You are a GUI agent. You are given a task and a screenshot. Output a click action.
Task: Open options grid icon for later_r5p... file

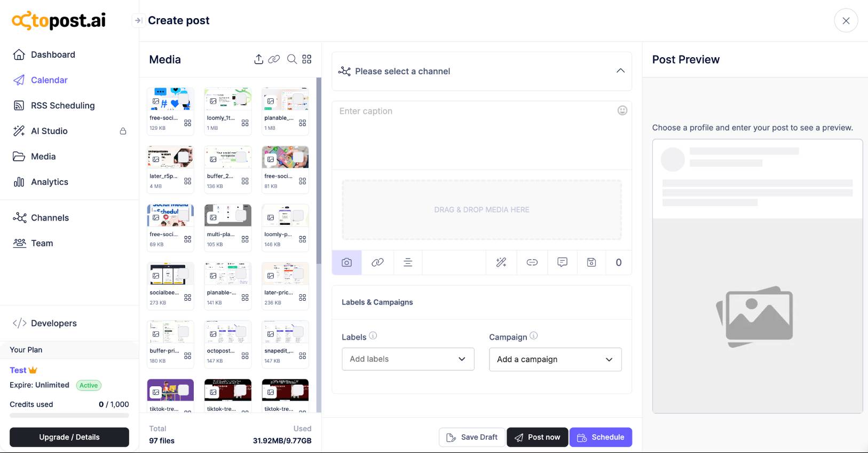[x=188, y=181]
